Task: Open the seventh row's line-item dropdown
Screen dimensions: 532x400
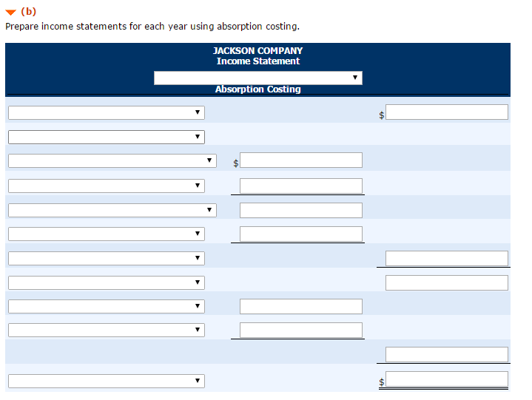Action: [106, 258]
